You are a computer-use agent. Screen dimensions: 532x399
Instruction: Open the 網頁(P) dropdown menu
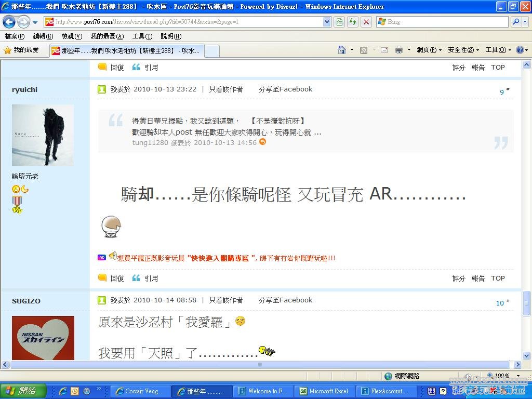[429, 50]
